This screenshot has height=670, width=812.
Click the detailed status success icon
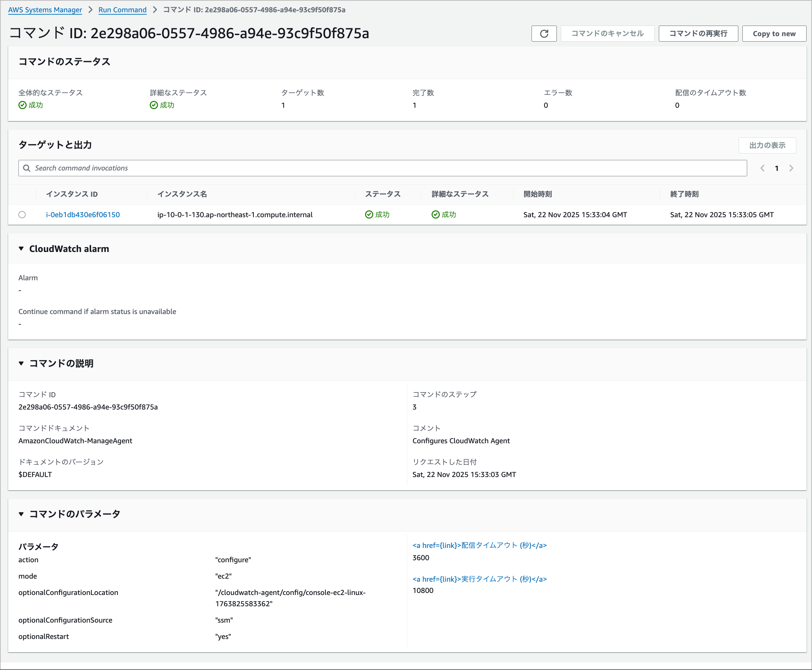click(x=154, y=105)
